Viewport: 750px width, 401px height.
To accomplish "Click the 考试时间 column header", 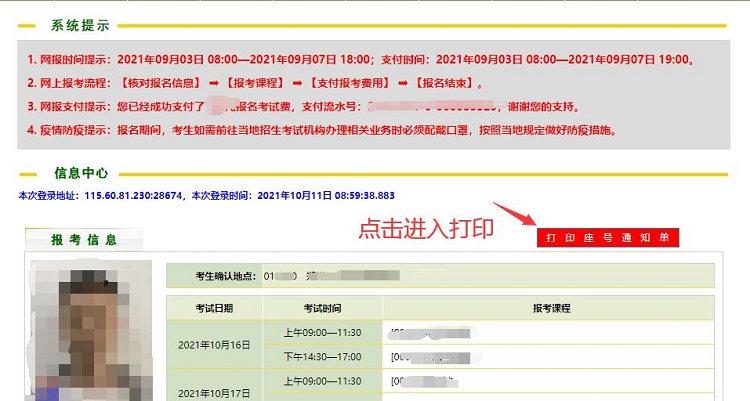I will (x=322, y=308).
